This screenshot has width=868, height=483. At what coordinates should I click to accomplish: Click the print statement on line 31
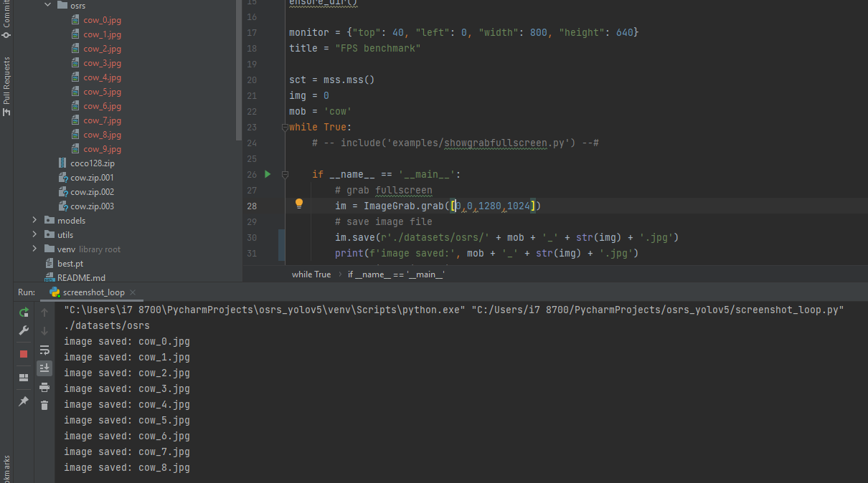coord(486,253)
